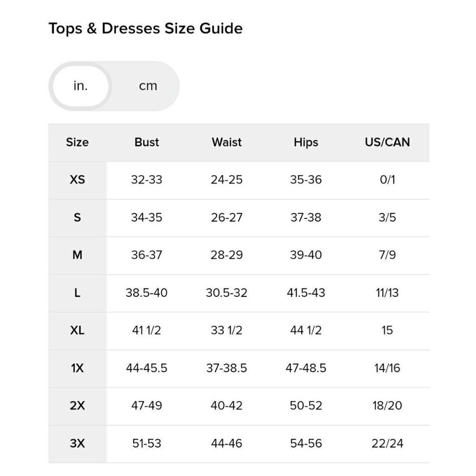This screenshot has height=476, width=476.
Task: Click the Size column header
Action: coord(77,142)
